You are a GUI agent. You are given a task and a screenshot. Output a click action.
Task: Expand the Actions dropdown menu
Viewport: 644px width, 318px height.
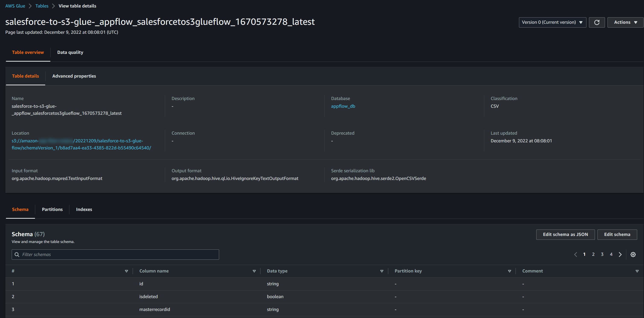pos(625,22)
